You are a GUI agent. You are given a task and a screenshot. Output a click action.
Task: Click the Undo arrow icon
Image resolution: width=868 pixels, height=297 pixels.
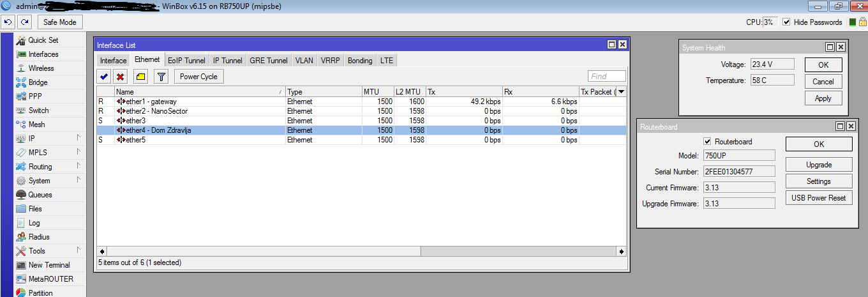[8, 22]
